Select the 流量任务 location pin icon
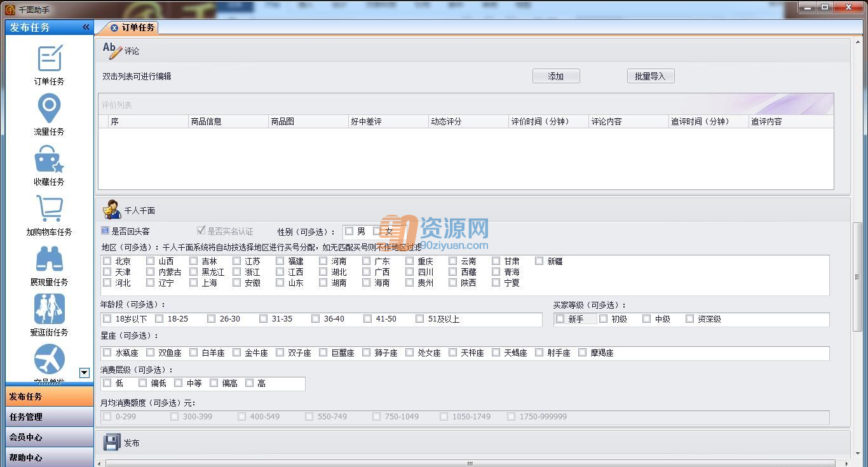 [50, 108]
